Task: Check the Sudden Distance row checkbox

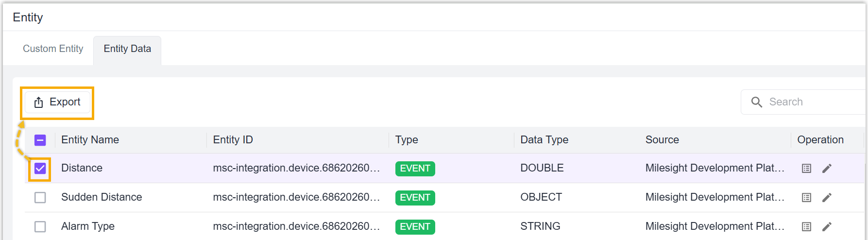Action: tap(40, 198)
